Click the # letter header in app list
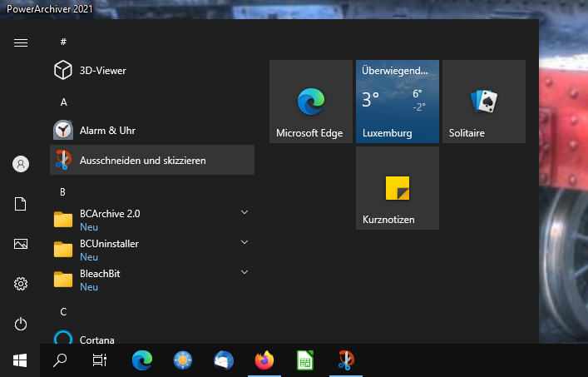The width and height of the screenshot is (588, 377). (x=63, y=42)
